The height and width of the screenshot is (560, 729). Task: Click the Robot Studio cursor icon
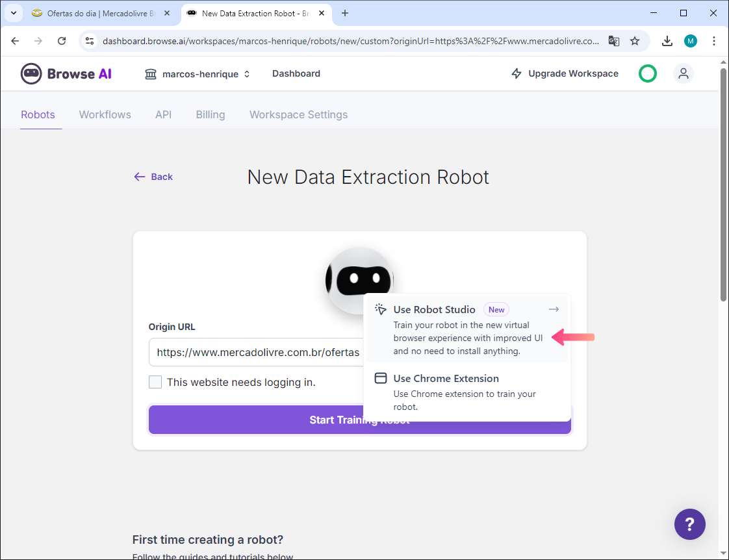point(380,309)
